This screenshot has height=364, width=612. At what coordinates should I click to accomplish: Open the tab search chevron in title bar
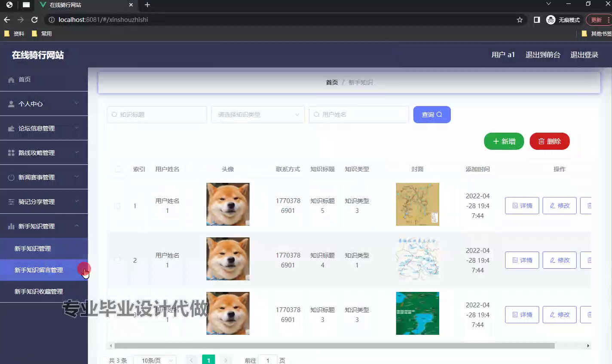pos(548,4)
